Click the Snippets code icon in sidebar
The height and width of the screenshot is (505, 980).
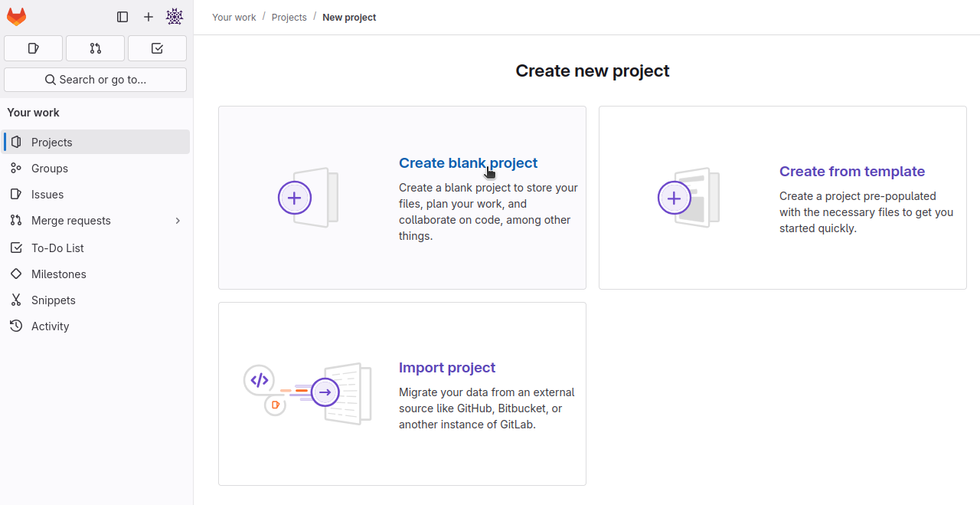pyautogui.click(x=16, y=300)
